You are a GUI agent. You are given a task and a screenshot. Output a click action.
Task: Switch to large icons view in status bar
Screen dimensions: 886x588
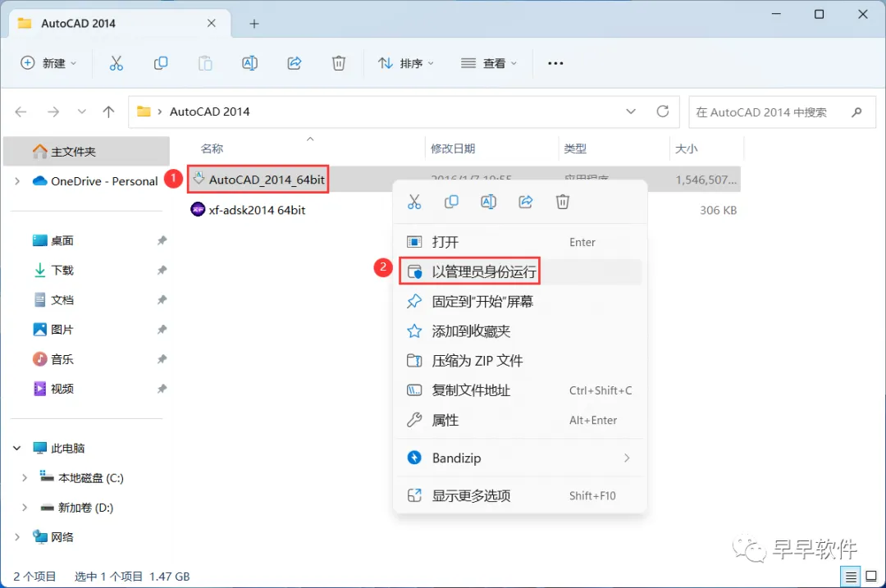coord(871,577)
